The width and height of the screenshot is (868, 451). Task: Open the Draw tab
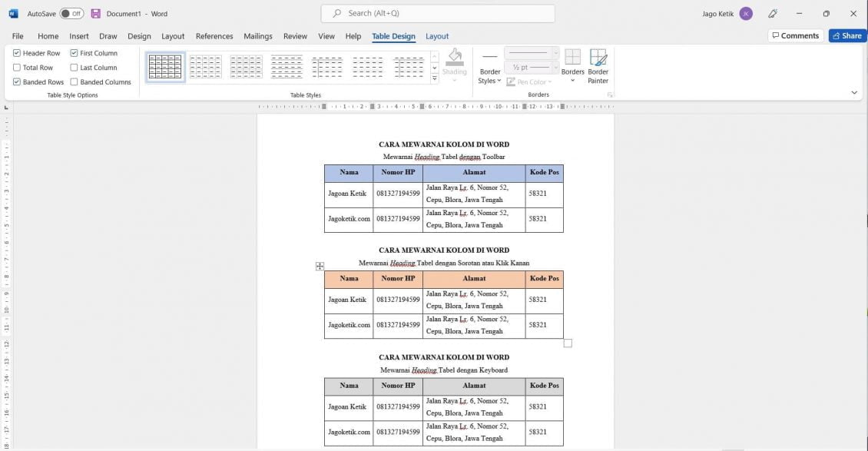[108, 36]
